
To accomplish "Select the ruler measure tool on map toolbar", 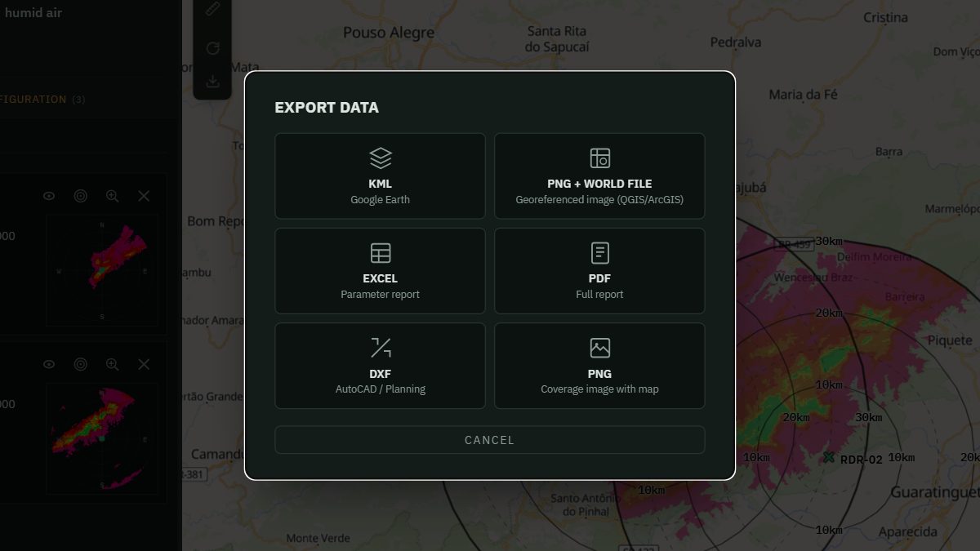I will 212,9.
